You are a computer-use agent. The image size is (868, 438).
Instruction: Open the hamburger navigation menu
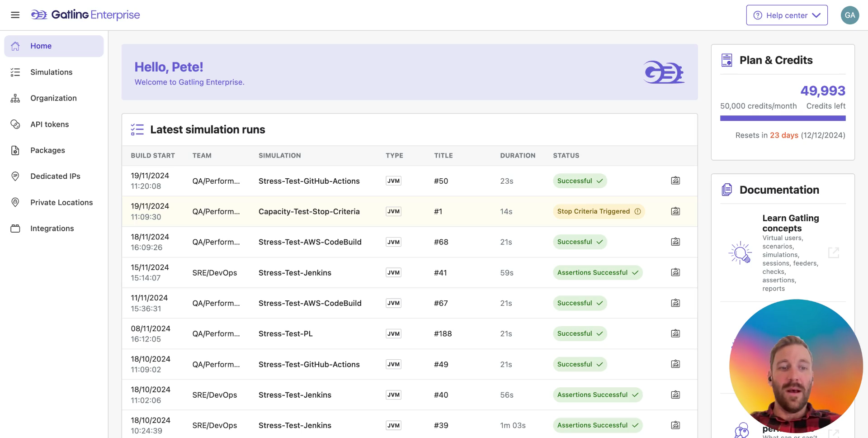point(15,15)
